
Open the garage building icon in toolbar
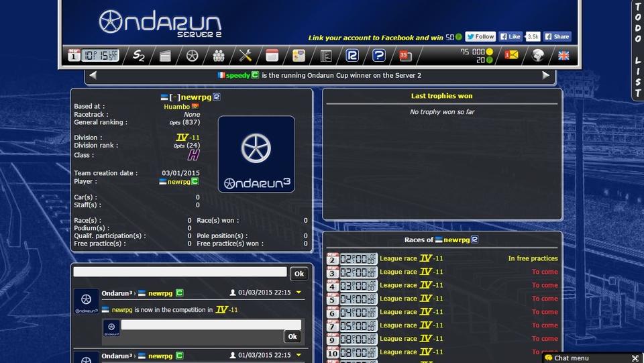coord(165,56)
